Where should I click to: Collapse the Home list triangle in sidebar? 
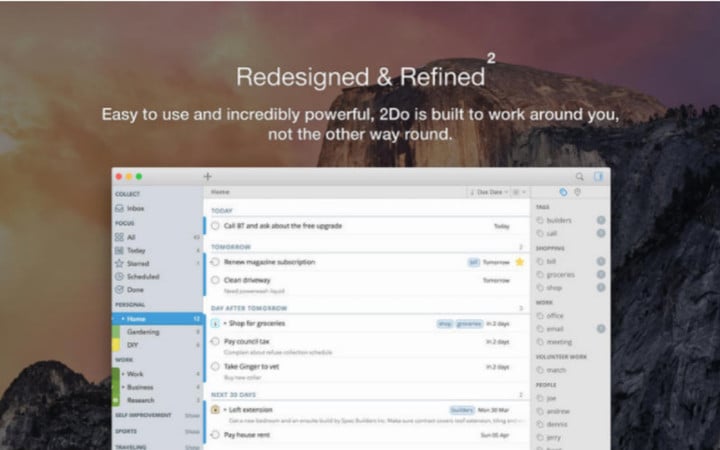pos(123,319)
